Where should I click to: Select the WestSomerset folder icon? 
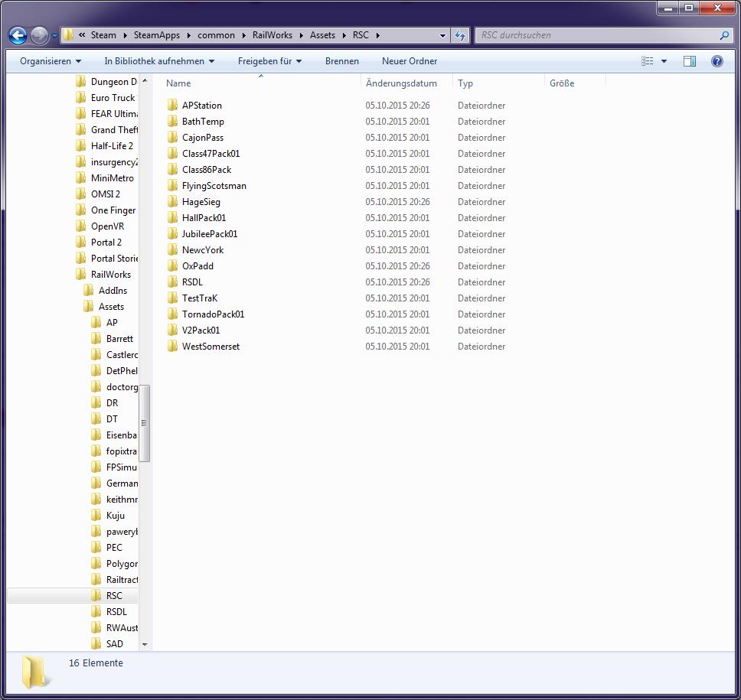pyautogui.click(x=172, y=347)
